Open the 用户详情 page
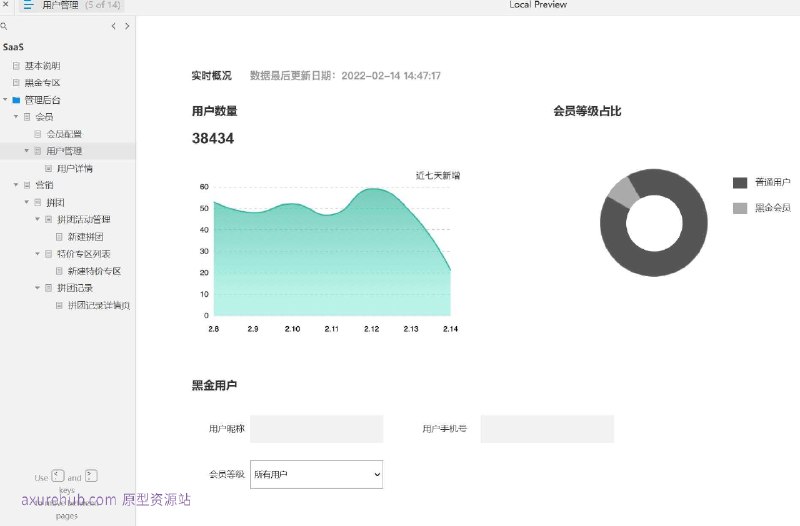Screen dimensions: 800x526 74,168
